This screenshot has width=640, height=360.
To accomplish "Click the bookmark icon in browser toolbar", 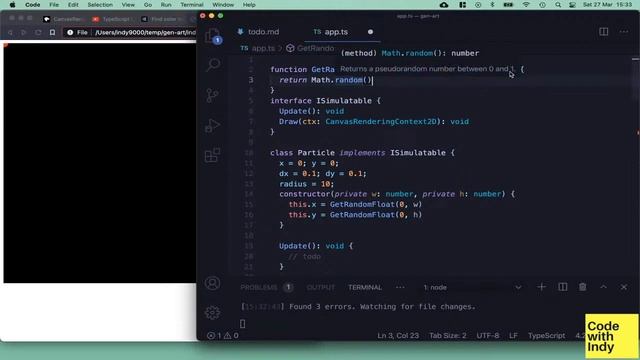I will [x=52, y=32].
